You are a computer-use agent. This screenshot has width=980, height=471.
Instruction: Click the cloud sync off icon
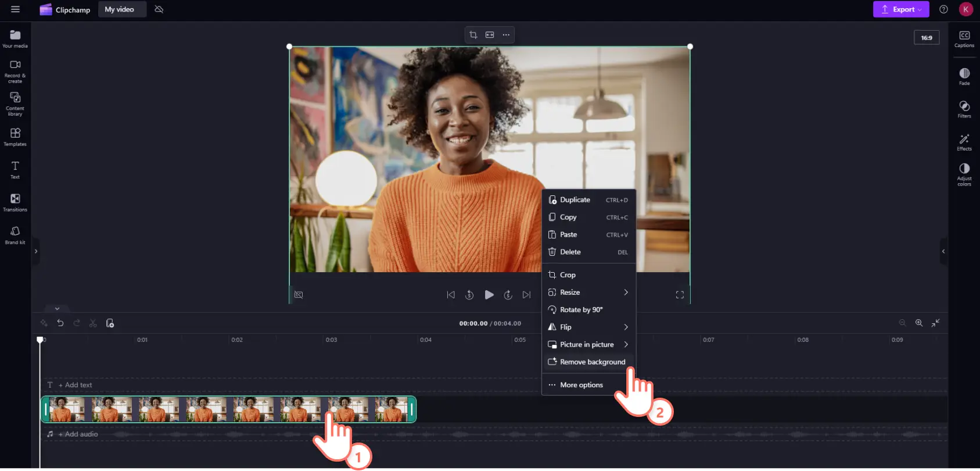[159, 9]
